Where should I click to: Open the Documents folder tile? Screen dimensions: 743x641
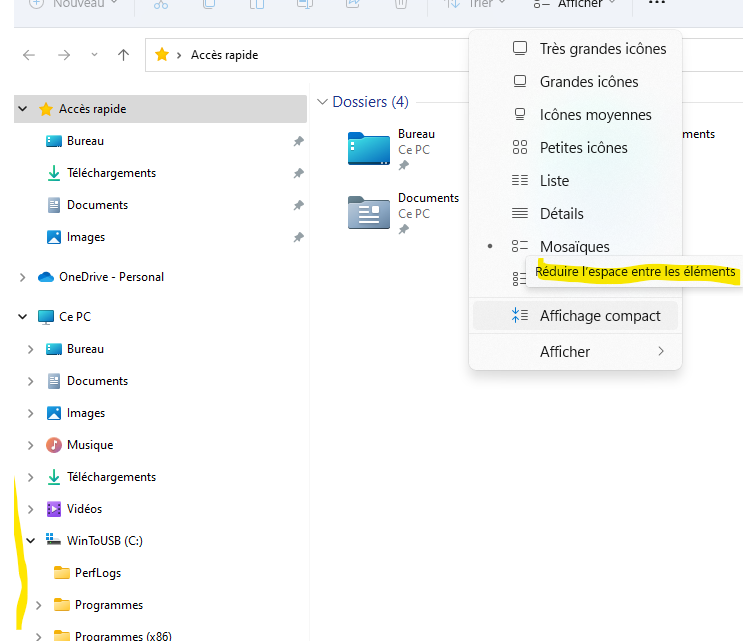click(x=369, y=212)
